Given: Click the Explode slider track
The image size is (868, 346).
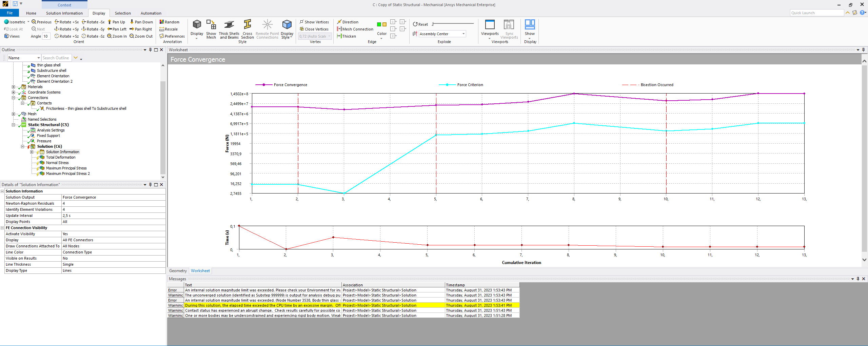Looking at the screenshot, I should [453, 24].
